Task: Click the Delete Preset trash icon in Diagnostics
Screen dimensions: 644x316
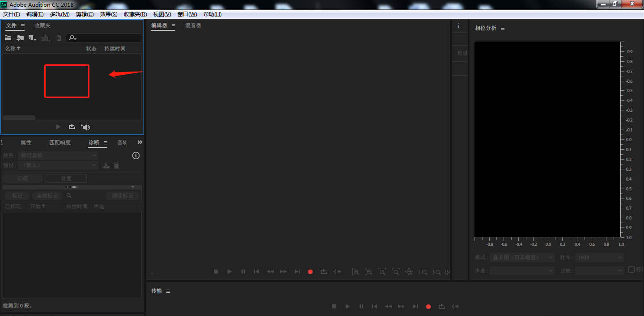Action: [116, 165]
